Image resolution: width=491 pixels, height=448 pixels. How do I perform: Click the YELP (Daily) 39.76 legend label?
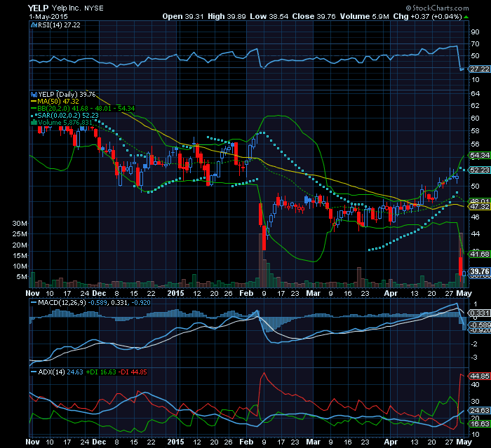click(x=67, y=94)
